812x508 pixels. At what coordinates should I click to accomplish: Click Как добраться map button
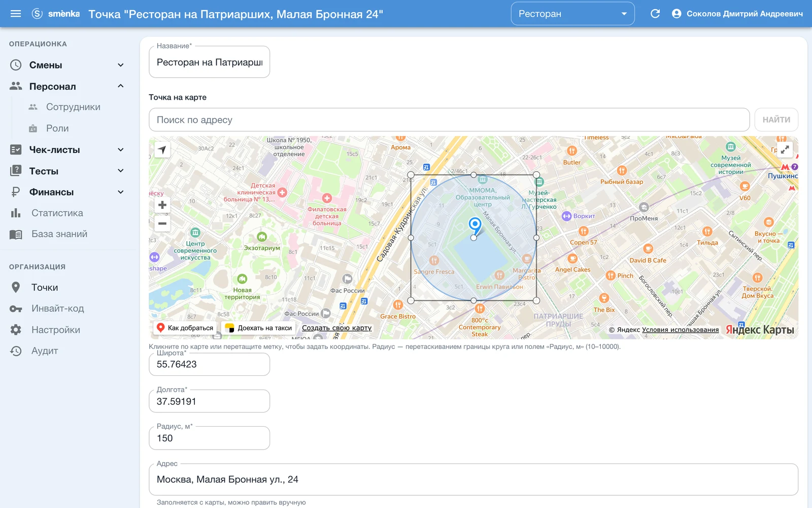[x=185, y=328]
